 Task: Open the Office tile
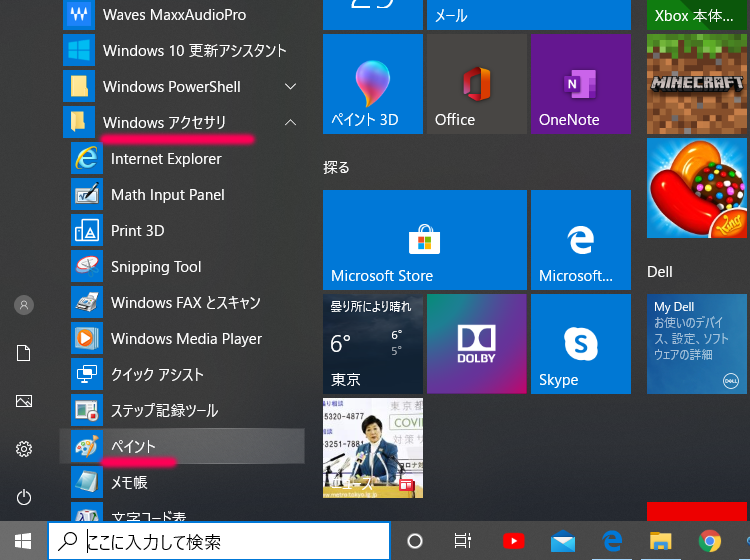coord(476,84)
